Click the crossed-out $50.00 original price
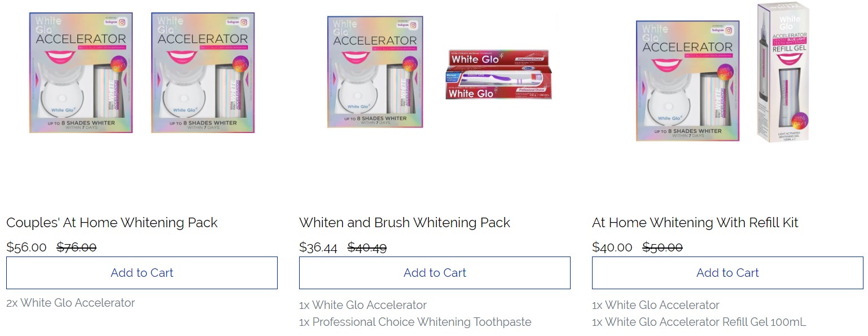This screenshot has width=868, height=336. pyautogui.click(x=663, y=247)
